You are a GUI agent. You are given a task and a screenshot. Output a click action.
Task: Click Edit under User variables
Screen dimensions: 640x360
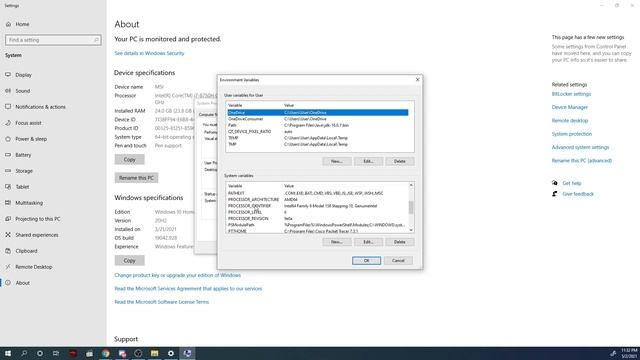click(x=368, y=161)
